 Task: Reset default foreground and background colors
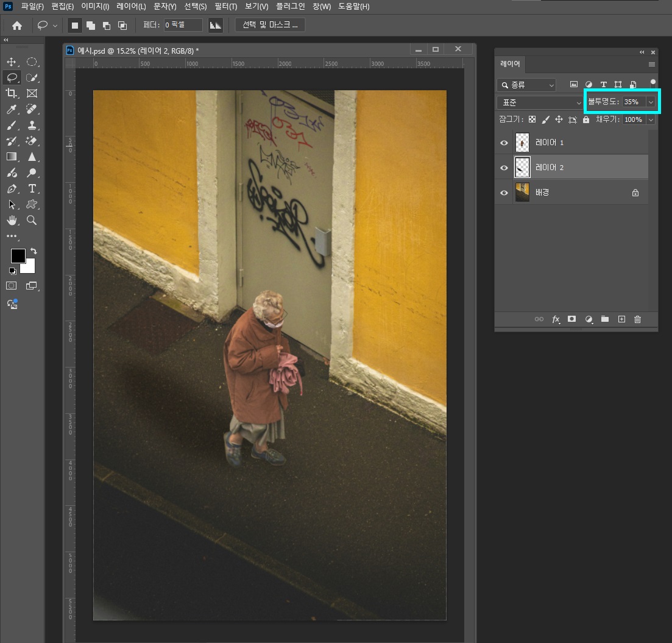click(x=13, y=271)
